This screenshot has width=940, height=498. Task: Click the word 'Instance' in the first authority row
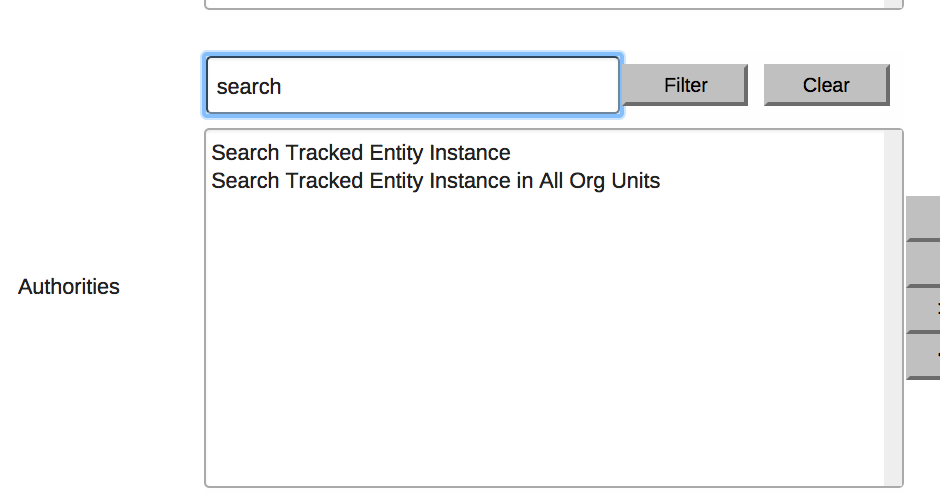coord(470,153)
